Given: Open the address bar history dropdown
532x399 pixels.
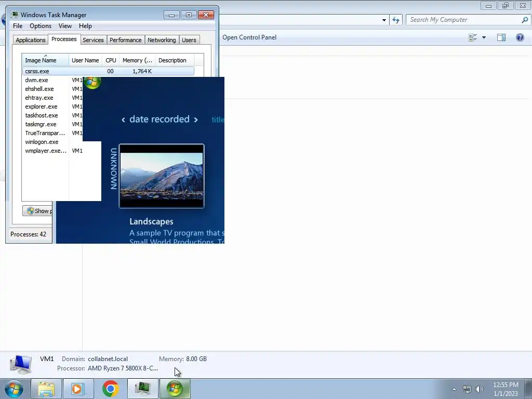Looking at the screenshot, I should [x=384, y=20].
